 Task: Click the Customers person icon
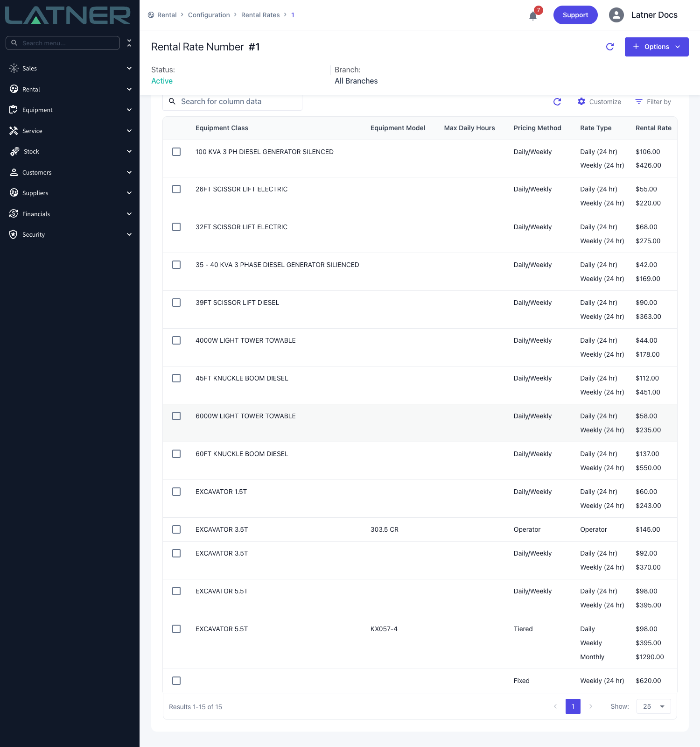click(x=14, y=172)
